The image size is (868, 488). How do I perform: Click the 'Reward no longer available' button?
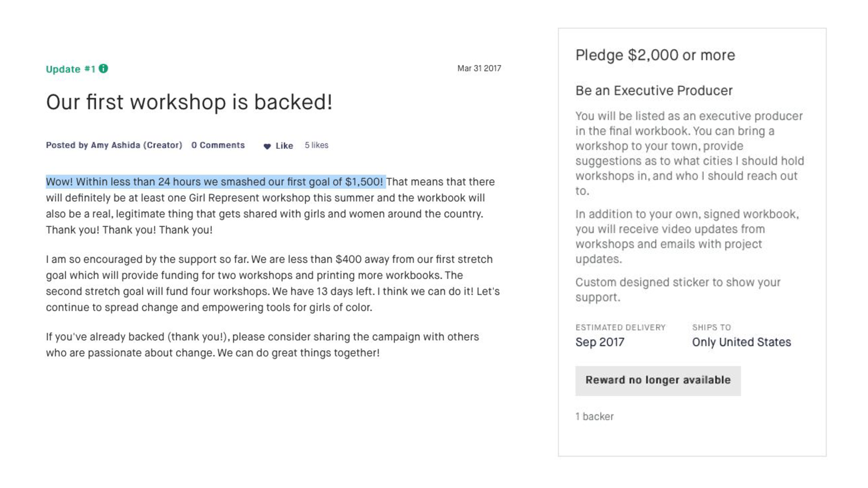click(658, 380)
